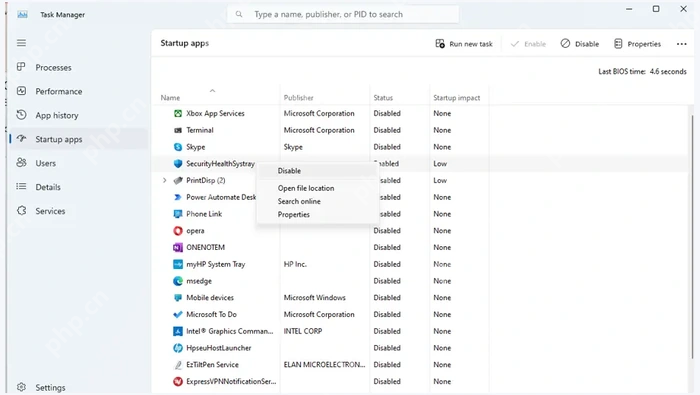Image resolution: width=700 pixels, height=395 pixels.
Task: Click the greyed Enable toolbar button
Action: click(529, 44)
